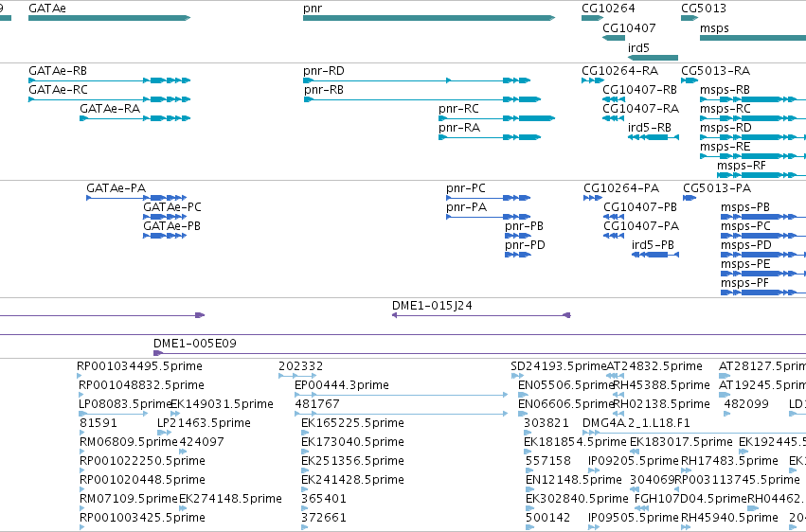Select feature 372661
The image size is (806, 532).
point(324,518)
